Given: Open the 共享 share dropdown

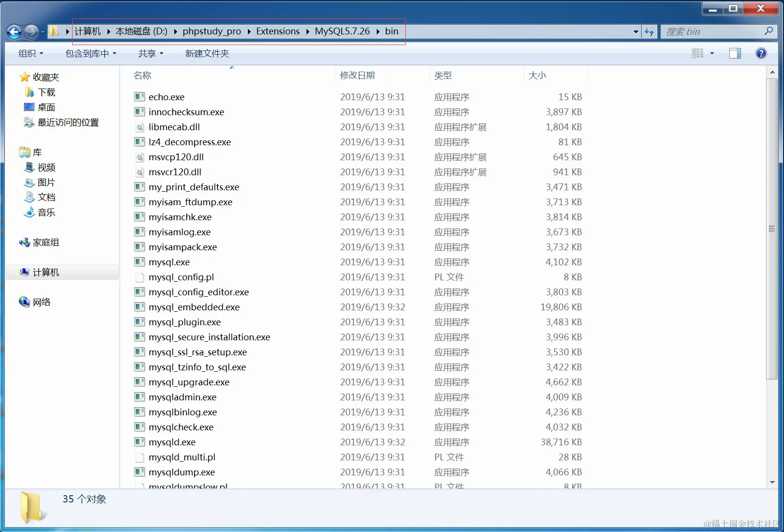Looking at the screenshot, I should [x=151, y=53].
